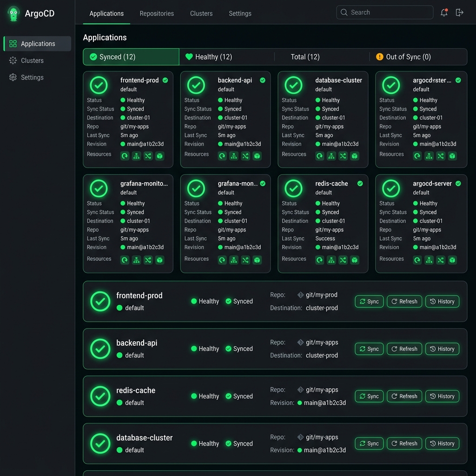Image resolution: width=476 pixels, height=476 pixels.
Task: Click the git repo icon in redis-cache list row
Action: pyautogui.click(x=301, y=390)
